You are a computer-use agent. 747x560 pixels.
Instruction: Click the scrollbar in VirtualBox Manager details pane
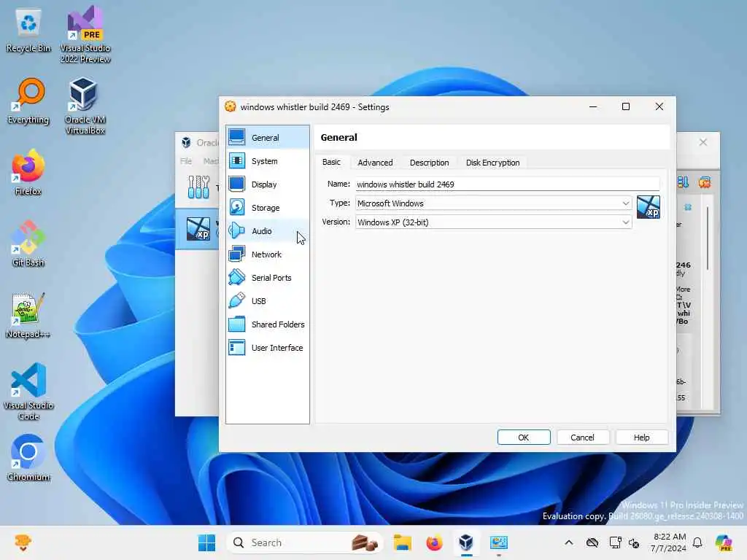click(x=708, y=238)
